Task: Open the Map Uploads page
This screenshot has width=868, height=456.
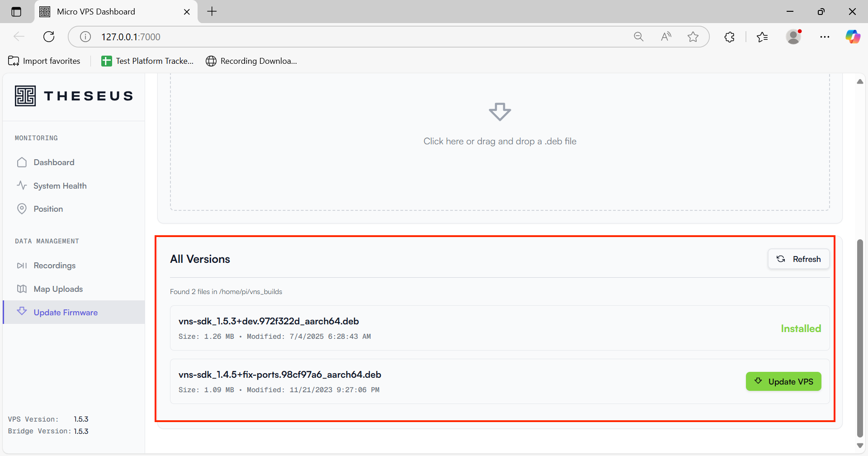Action: 58,289
